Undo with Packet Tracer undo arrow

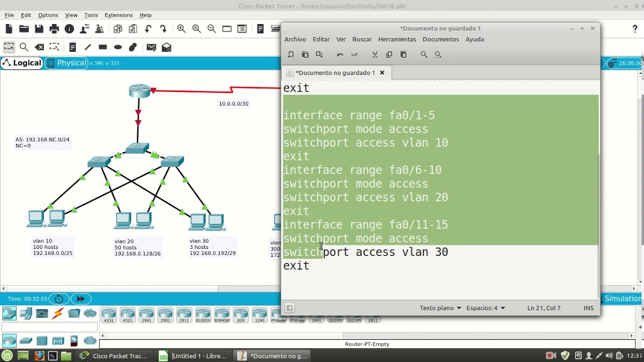coord(148,29)
